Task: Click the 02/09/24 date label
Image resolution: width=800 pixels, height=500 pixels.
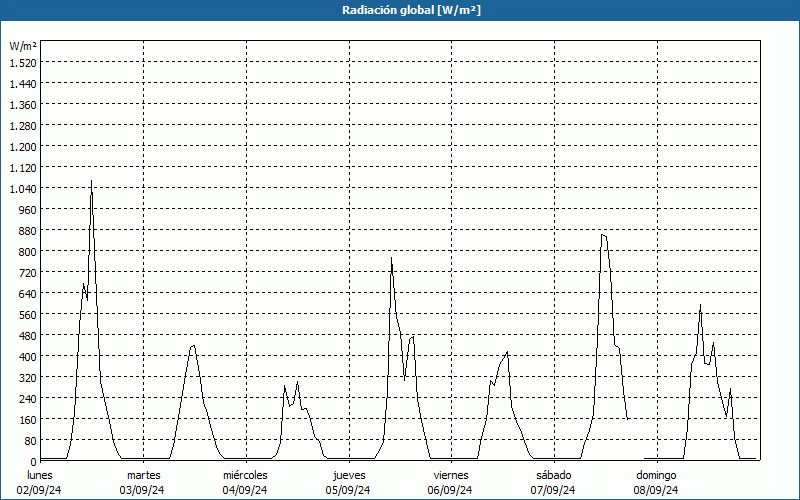Action: coord(39,490)
